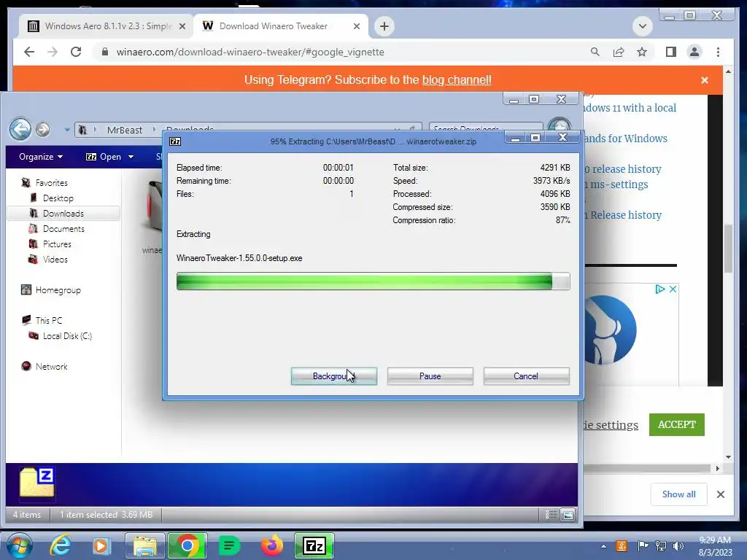
Task: Expand Chrome tab search dropdown
Action: tap(642, 26)
